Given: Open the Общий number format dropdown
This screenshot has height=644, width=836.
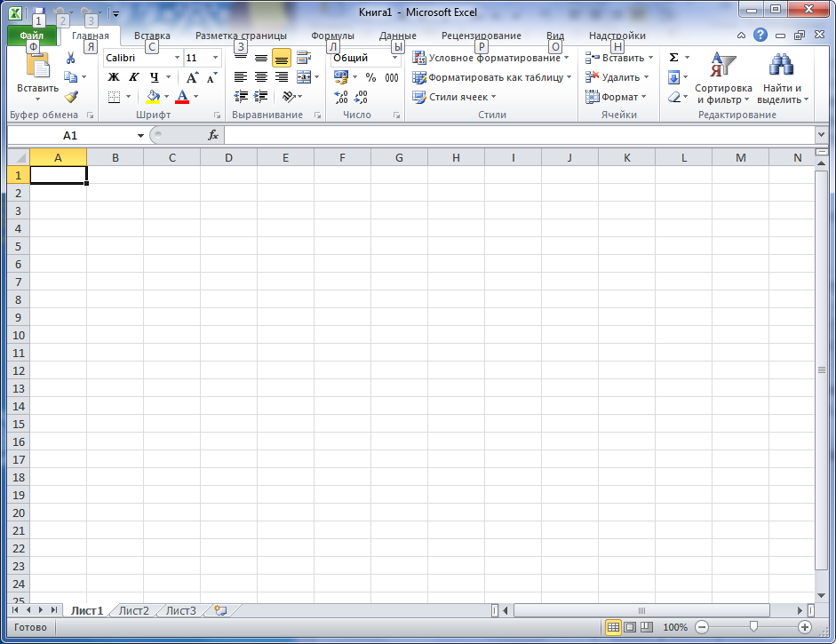Looking at the screenshot, I should pos(394,58).
